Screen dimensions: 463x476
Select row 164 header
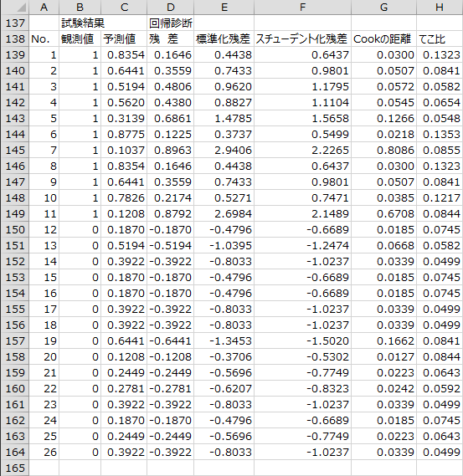pyautogui.click(x=15, y=452)
